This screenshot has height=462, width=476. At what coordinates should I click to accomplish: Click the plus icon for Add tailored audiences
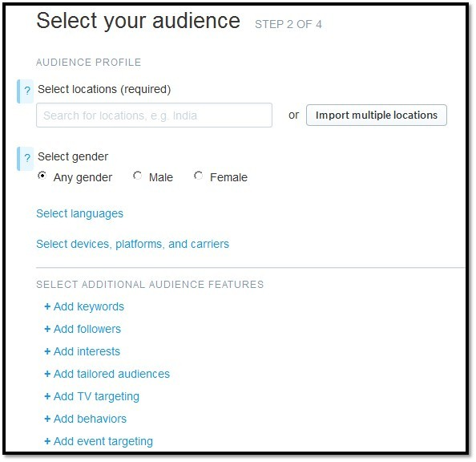point(47,374)
